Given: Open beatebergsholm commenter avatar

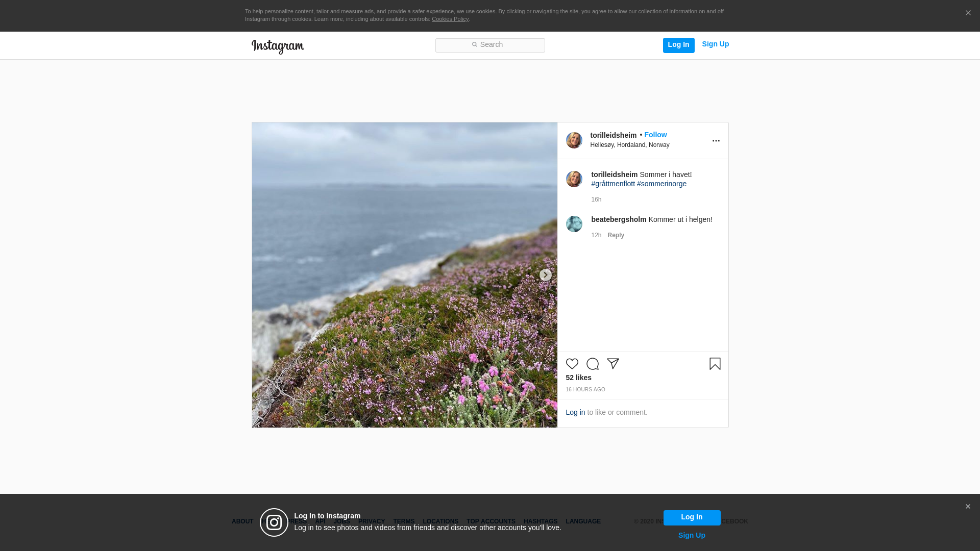Looking at the screenshot, I should 574,224.
